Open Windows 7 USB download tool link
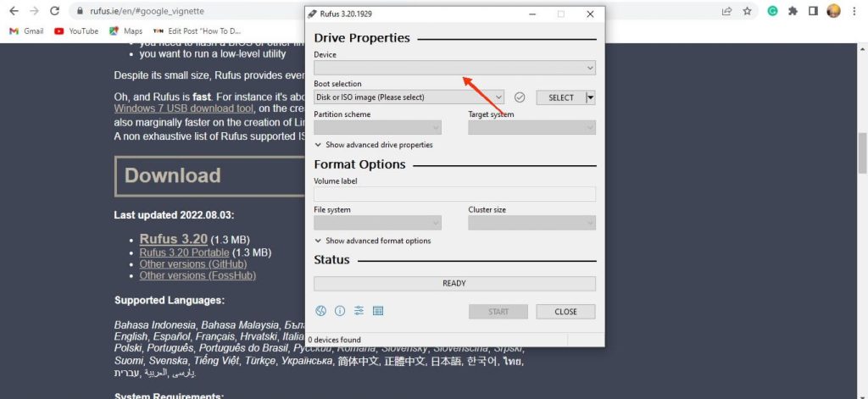This screenshot has width=868, height=399. click(x=184, y=108)
